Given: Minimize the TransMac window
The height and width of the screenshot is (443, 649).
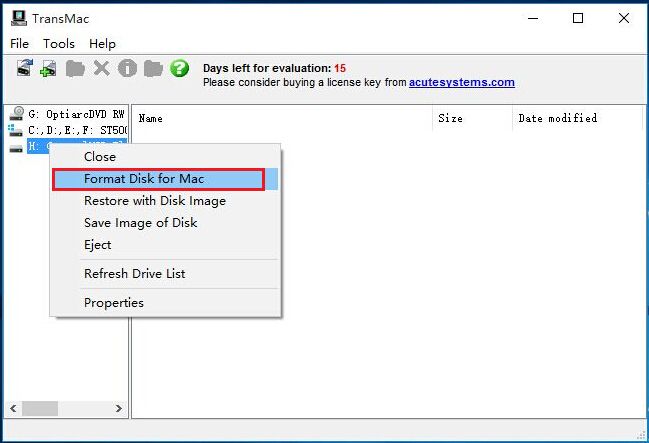Looking at the screenshot, I should 533,18.
